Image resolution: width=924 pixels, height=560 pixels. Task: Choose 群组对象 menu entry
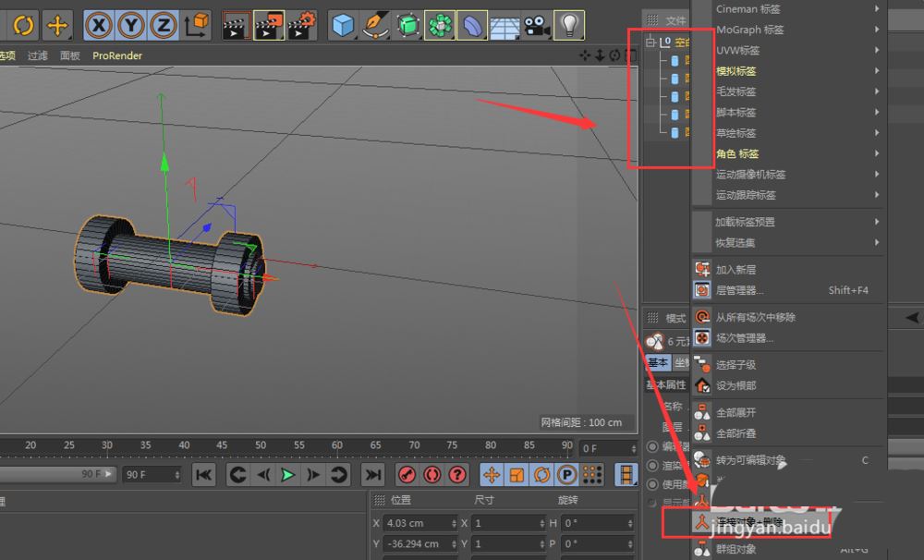coord(790,550)
